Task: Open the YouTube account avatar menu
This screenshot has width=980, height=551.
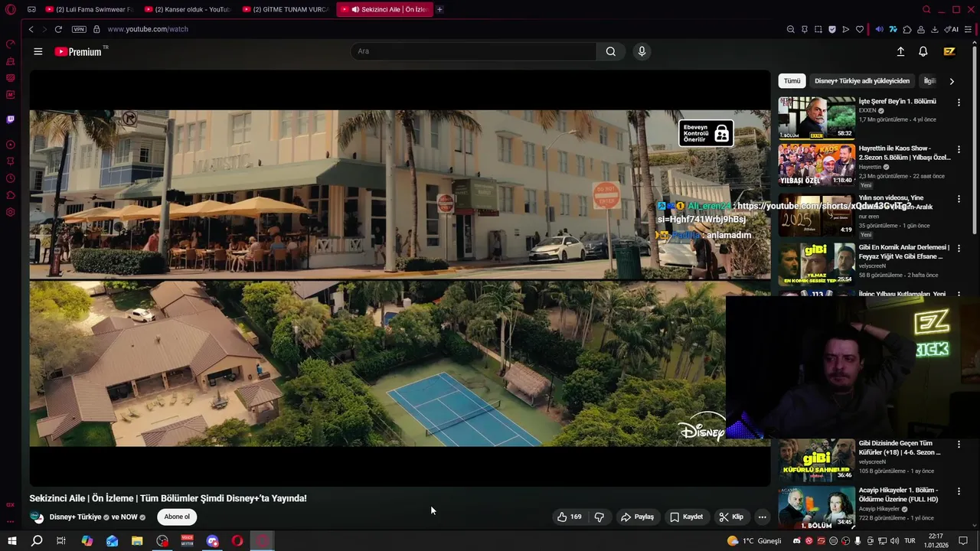Action: [949, 51]
